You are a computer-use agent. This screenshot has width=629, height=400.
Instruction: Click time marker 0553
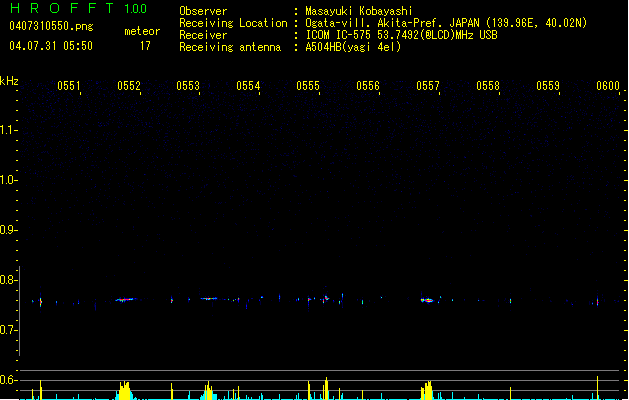click(188, 86)
